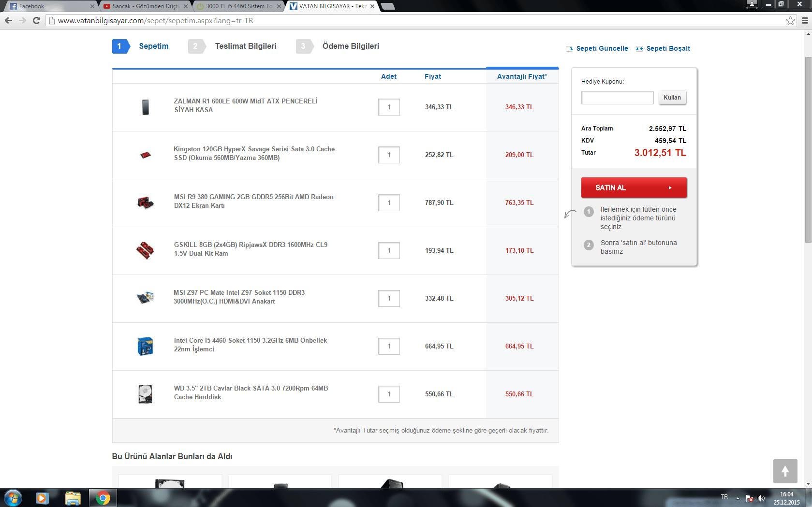Open the Zalman R1 case thumbnail

(x=146, y=107)
